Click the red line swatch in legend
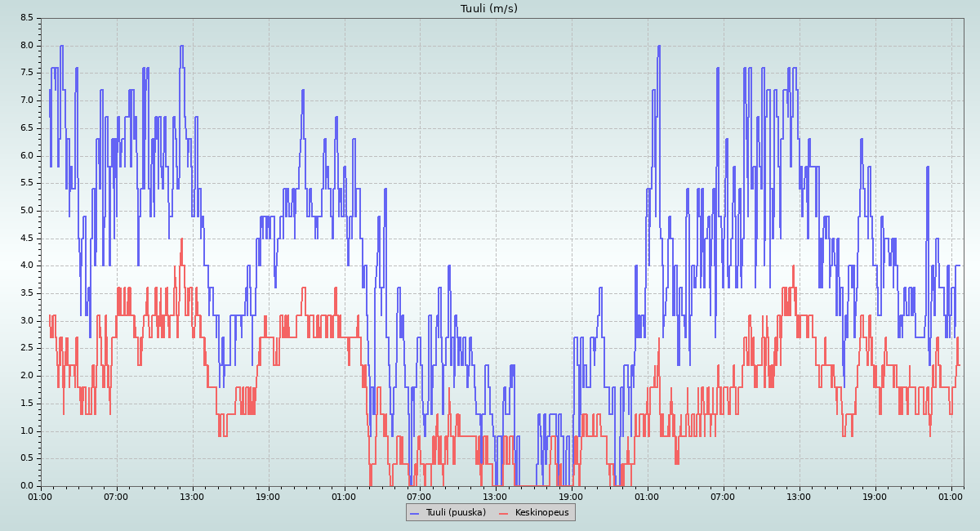Image resolution: width=980 pixels, height=531 pixels. coord(504,512)
